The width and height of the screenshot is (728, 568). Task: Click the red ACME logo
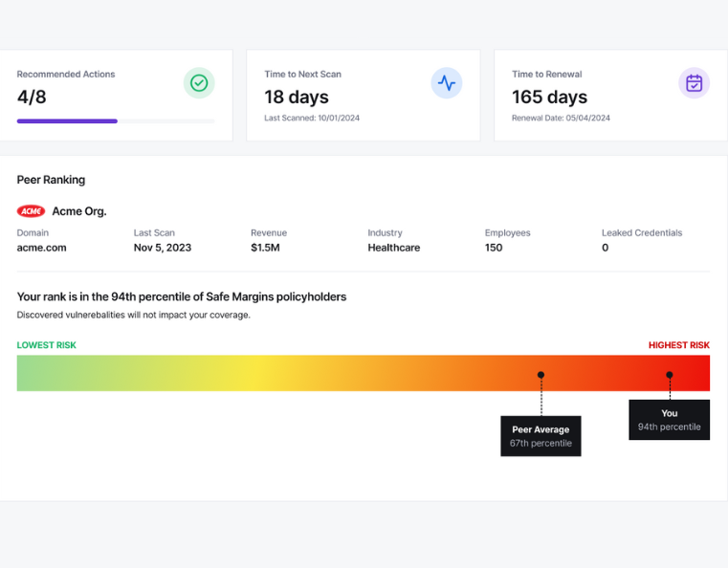32,211
